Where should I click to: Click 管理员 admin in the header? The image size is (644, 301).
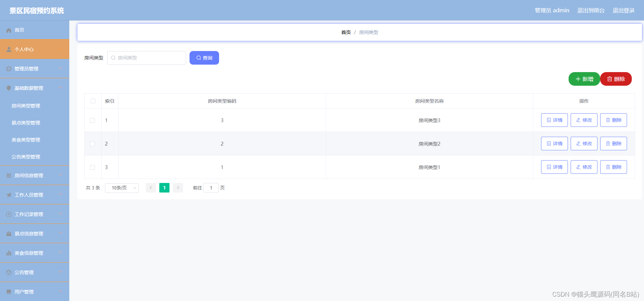(552, 11)
